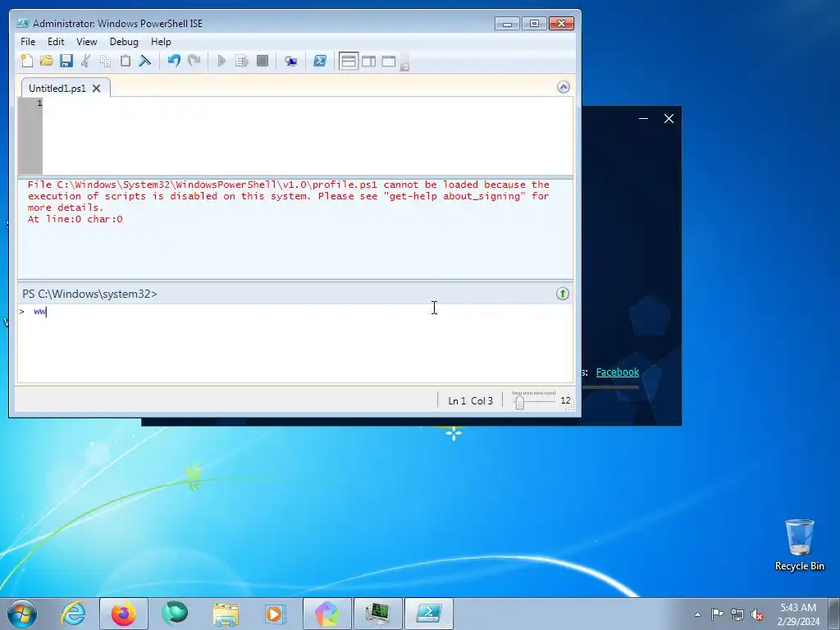This screenshot has width=840, height=630.
Task: Open the network tray icon
Action: point(737,614)
